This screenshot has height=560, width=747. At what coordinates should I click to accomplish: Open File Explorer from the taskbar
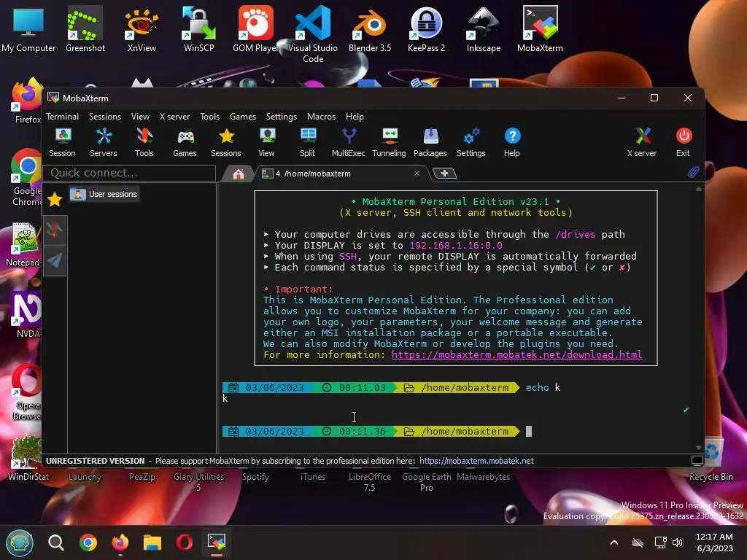[152, 542]
